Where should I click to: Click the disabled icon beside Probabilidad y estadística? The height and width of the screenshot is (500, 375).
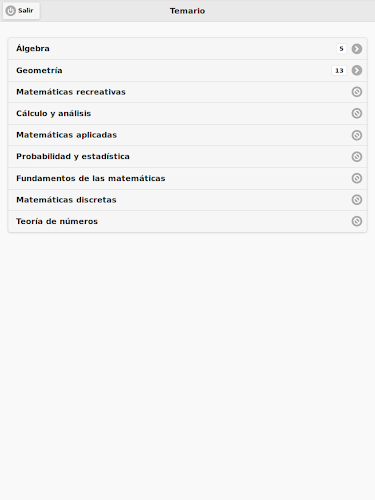tap(357, 157)
